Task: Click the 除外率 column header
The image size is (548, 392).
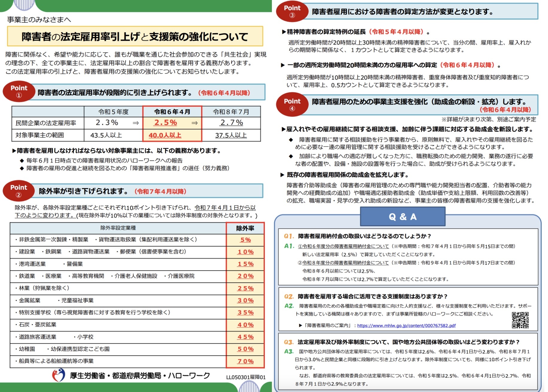Action: click(245, 228)
